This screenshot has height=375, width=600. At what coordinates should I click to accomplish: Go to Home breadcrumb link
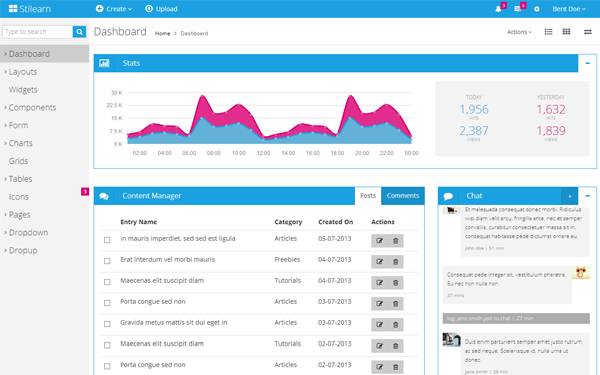pos(162,34)
